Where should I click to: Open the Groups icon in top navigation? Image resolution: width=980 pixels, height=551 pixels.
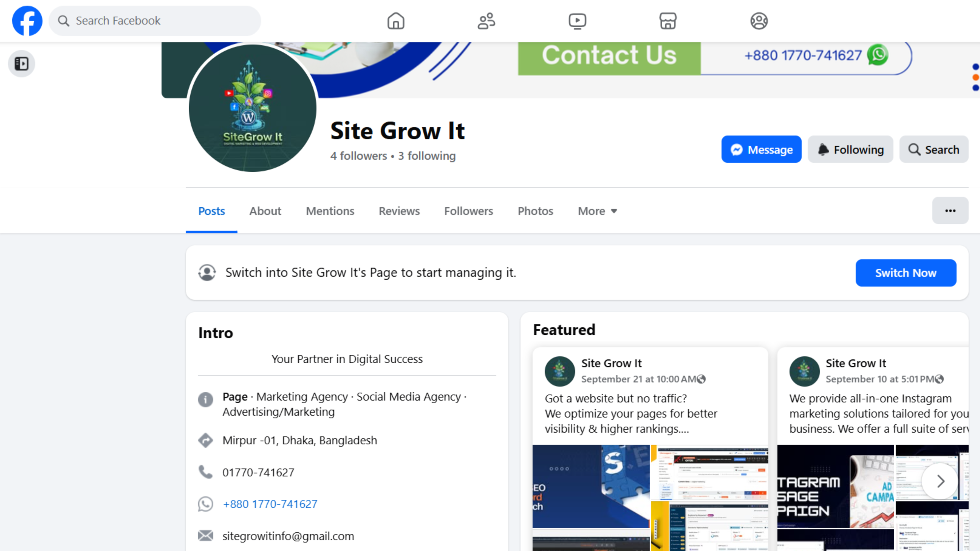coord(759,21)
